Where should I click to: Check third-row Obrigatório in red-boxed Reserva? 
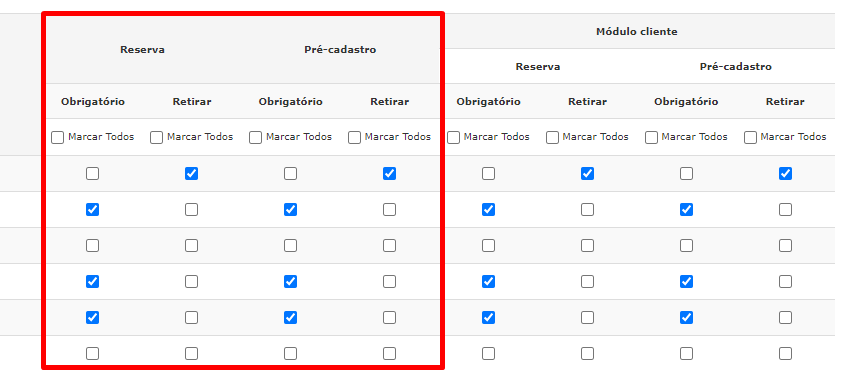pyautogui.click(x=92, y=245)
